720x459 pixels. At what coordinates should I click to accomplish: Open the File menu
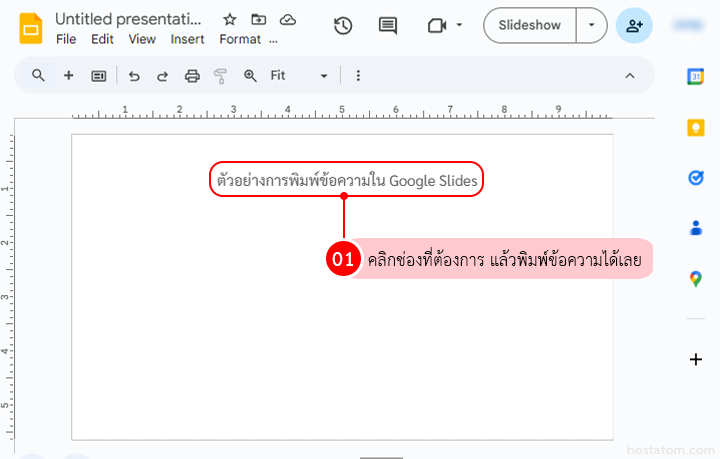pyautogui.click(x=66, y=39)
